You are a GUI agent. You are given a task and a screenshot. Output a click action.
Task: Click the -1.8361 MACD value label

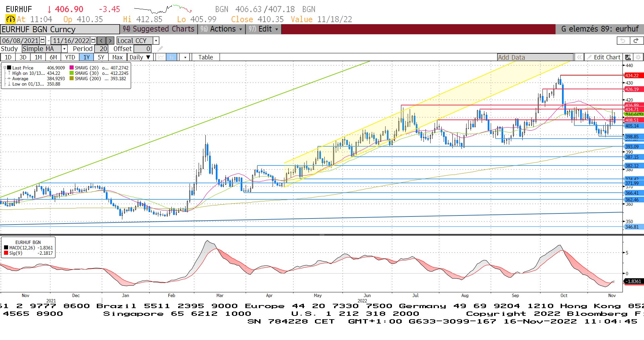(x=634, y=281)
